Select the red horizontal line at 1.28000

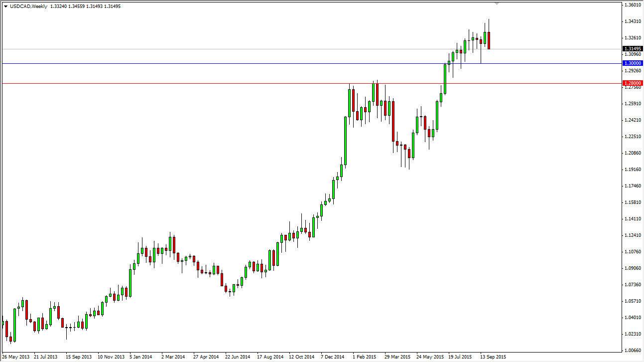click(199, 83)
